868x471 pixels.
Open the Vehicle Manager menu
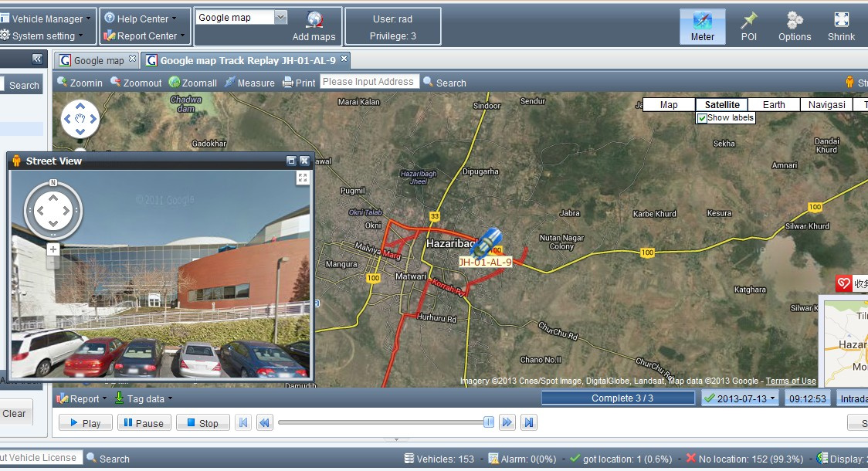click(x=46, y=19)
